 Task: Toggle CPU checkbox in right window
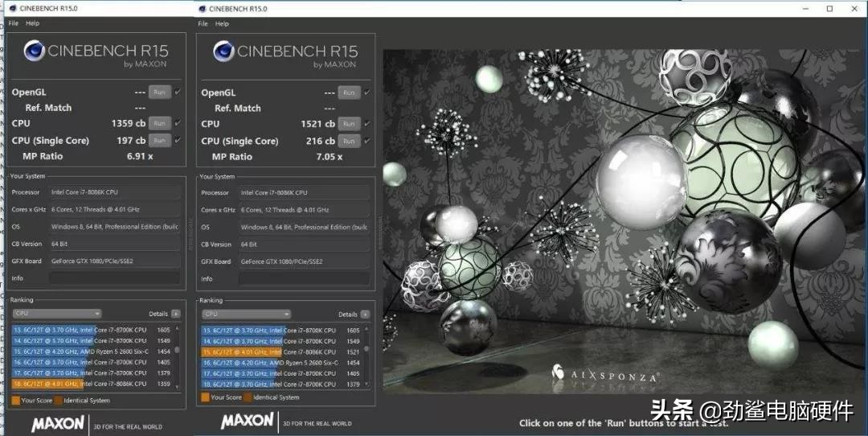pyautogui.click(x=367, y=124)
